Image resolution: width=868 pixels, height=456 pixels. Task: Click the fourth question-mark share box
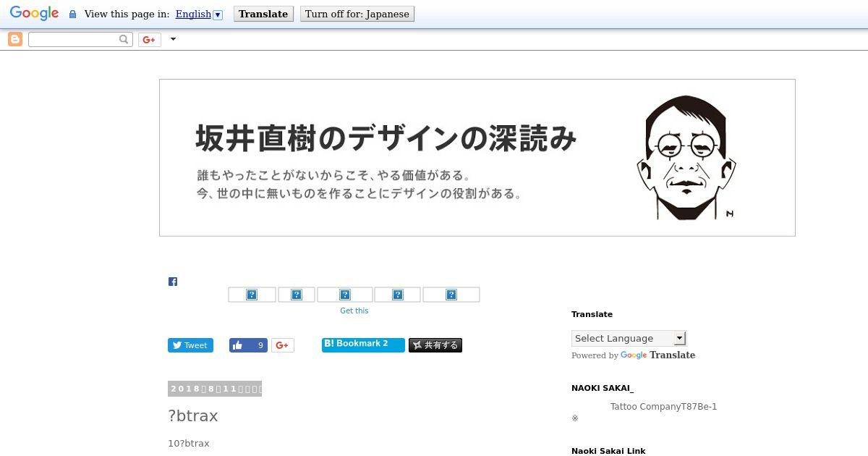tap(398, 295)
